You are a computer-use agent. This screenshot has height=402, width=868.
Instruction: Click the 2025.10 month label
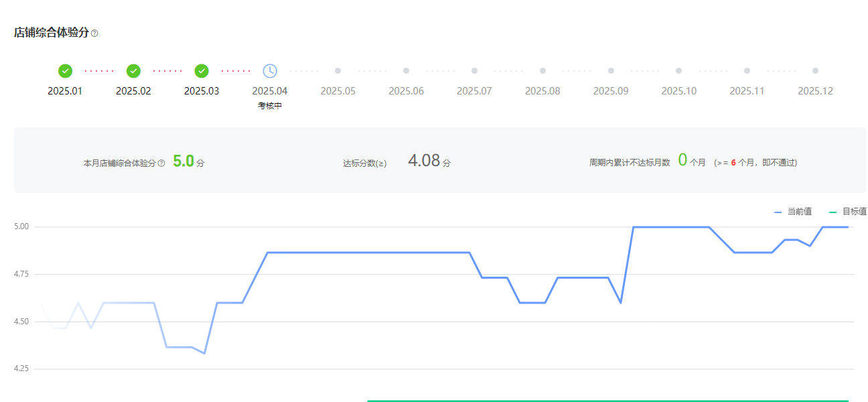[x=678, y=91]
